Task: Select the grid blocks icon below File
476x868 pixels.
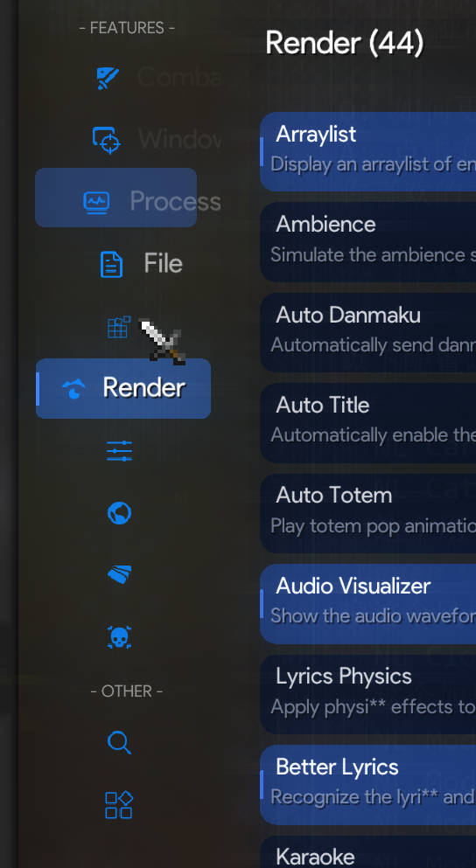Action: pyautogui.click(x=119, y=327)
